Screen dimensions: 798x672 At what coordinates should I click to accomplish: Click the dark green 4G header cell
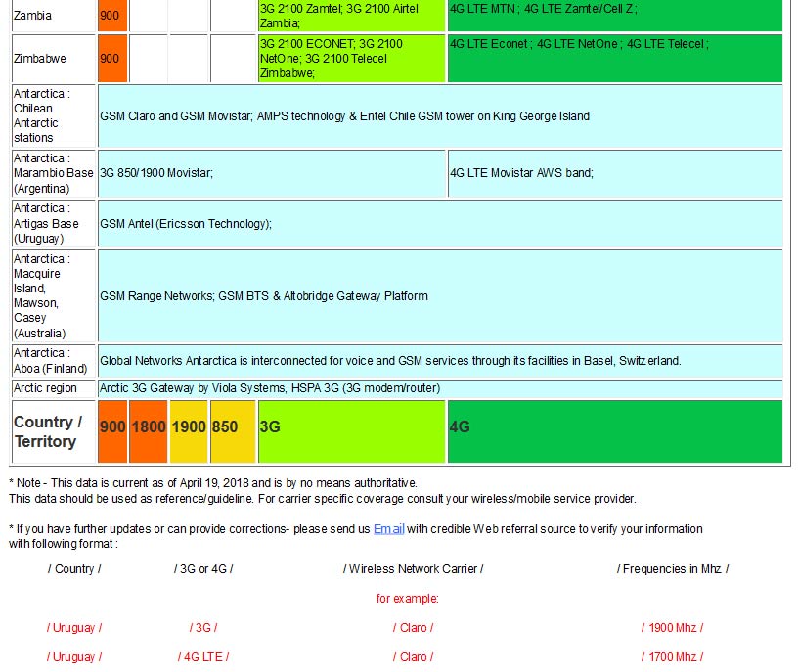(614, 427)
